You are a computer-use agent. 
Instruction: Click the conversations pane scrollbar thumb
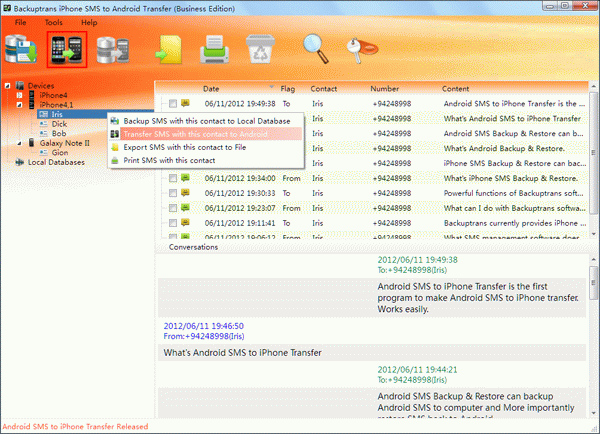593,283
